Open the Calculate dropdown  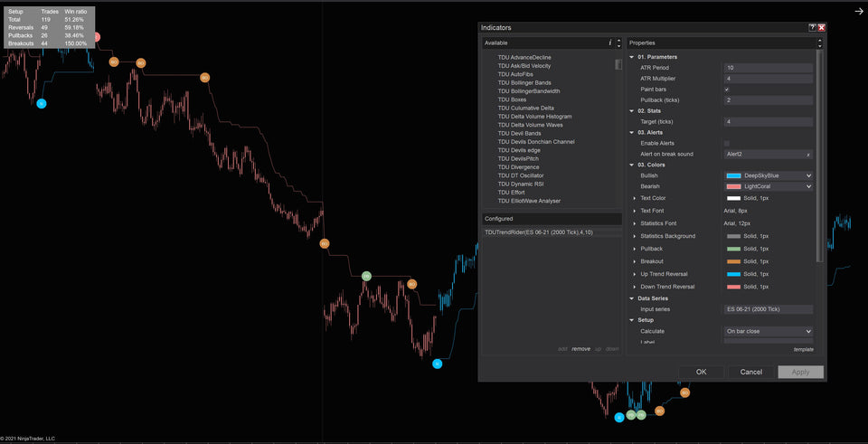(808, 332)
